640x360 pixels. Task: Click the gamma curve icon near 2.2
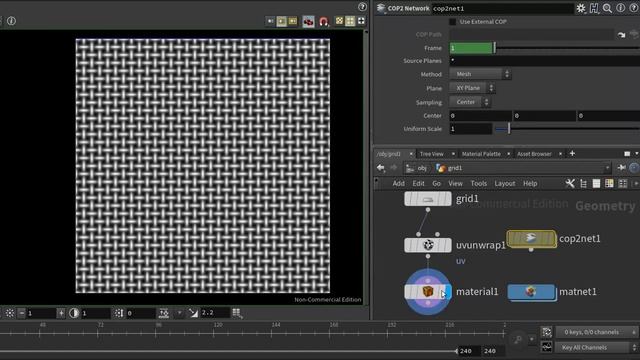tap(193, 313)
